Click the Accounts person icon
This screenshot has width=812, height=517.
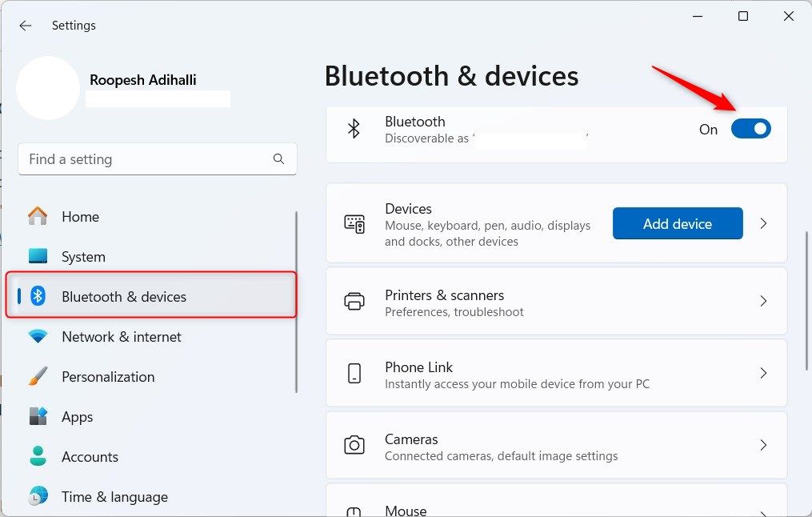coord(38,456)
